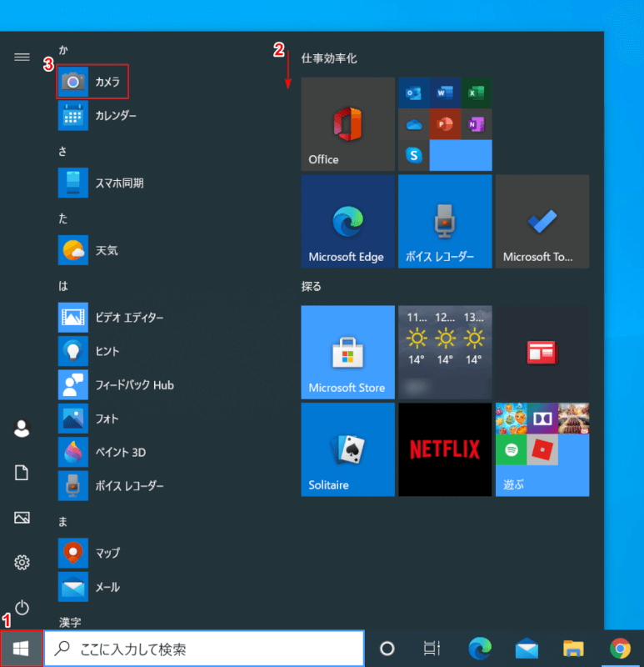Image resolution: width=644 pixels, height=667 pixels.
Task: Open the Netflix tile
Action: 445,449
